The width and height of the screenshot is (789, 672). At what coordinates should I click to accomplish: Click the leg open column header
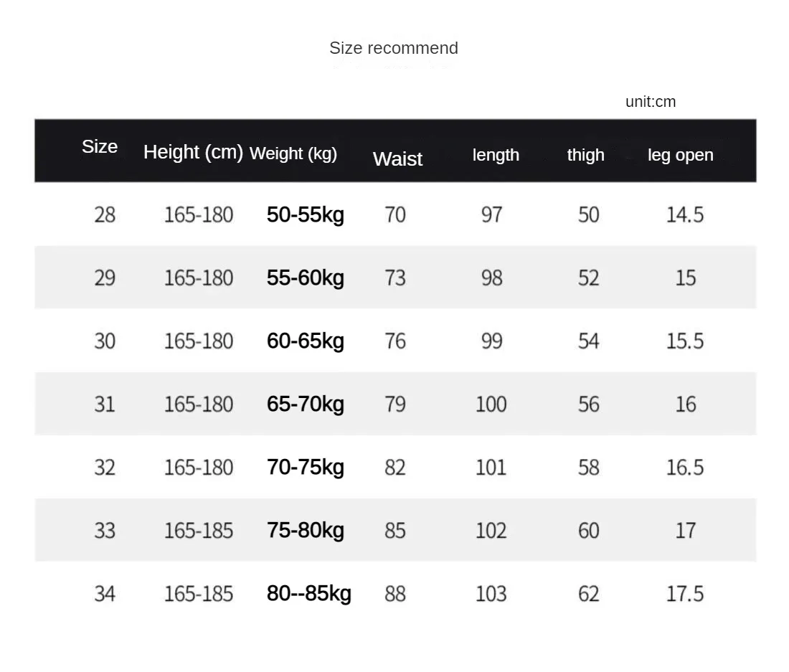click(680, 155)
